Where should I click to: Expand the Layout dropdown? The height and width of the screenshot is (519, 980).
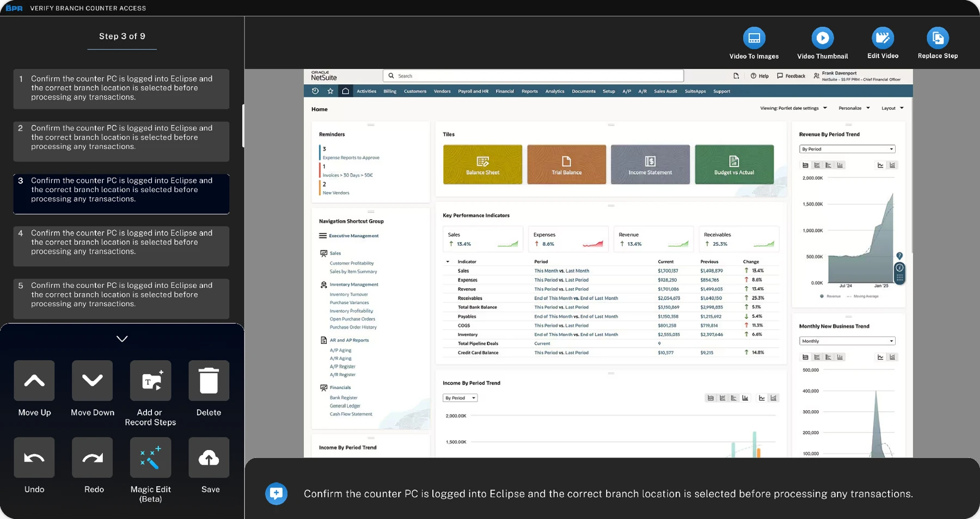[x=893, y=108]
